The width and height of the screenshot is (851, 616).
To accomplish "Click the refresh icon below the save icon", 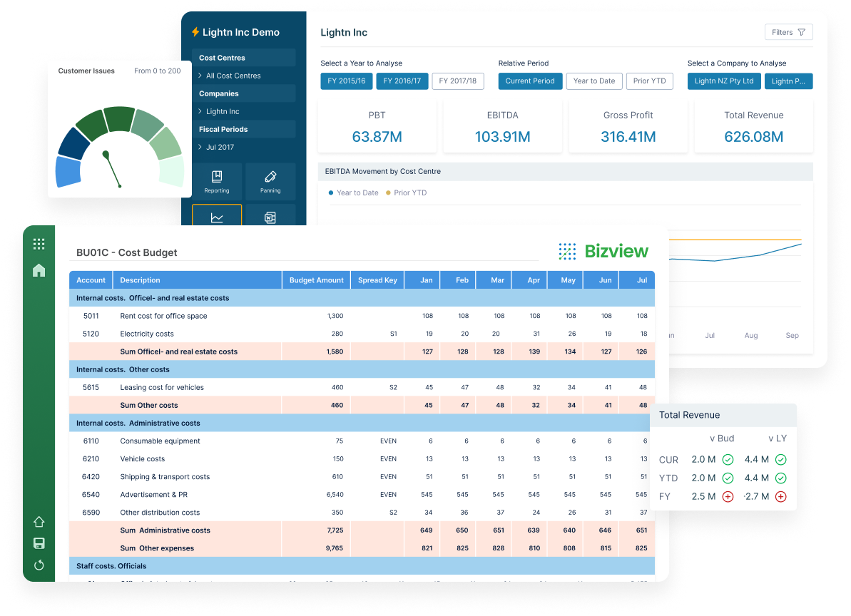I will pos(39,565).
